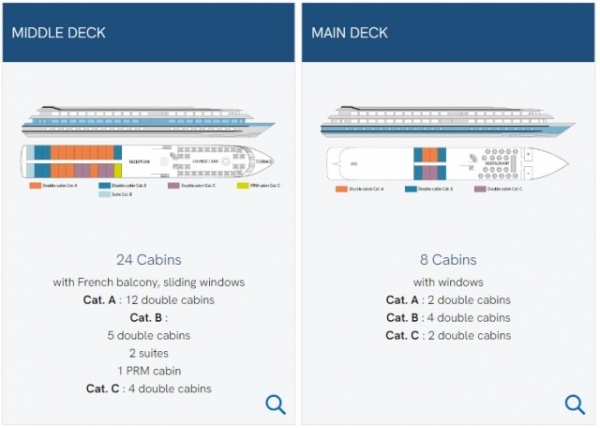600x428 pixels.
Task: Click the blue Cat. B legend swatch in Middle Deck
Action: tap(104, 186)
